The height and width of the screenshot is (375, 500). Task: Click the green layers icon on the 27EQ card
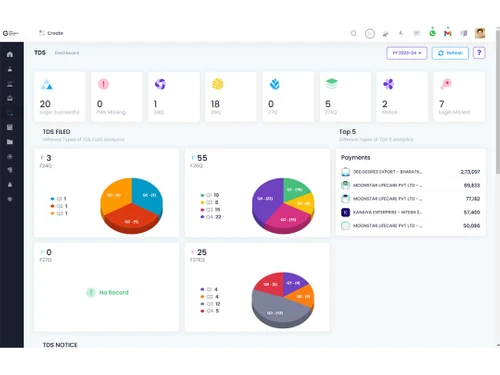[x=332, y=84]
